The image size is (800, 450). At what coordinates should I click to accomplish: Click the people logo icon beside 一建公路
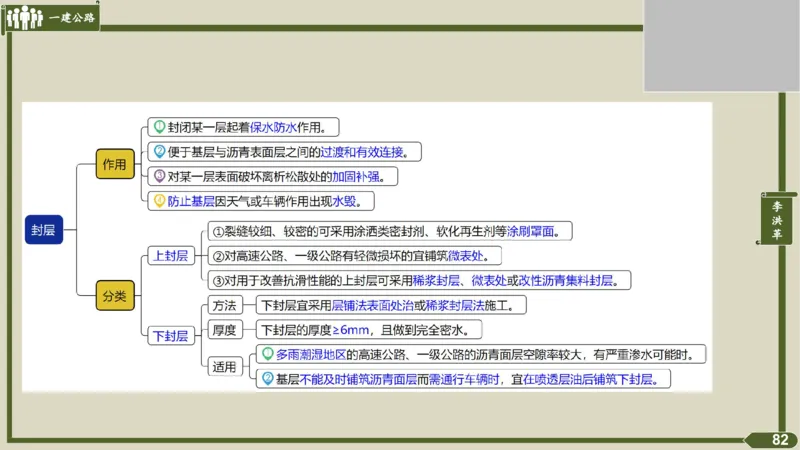tap(24, 17)
